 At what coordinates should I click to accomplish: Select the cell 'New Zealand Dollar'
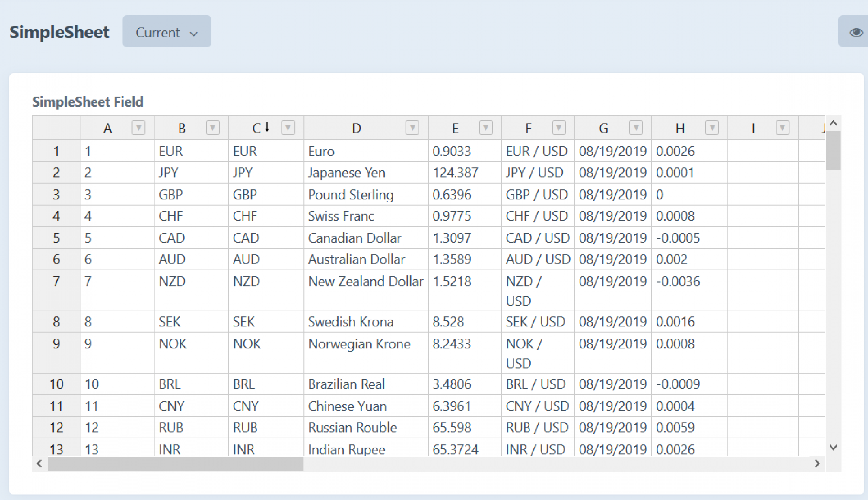(x=366, y=290)
